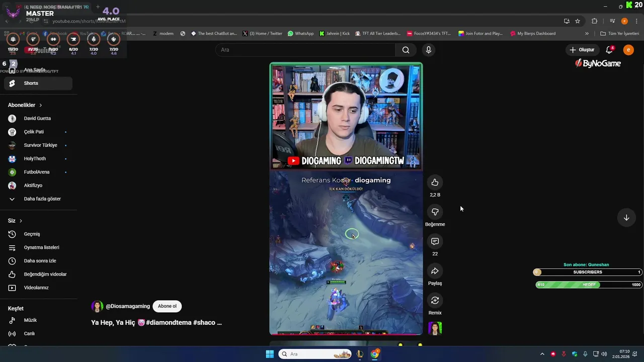Image resolution: width=644 pixels, height=362 pixels.
Task: Open League of Legends taskbar icon
Action: coord(360,354)
